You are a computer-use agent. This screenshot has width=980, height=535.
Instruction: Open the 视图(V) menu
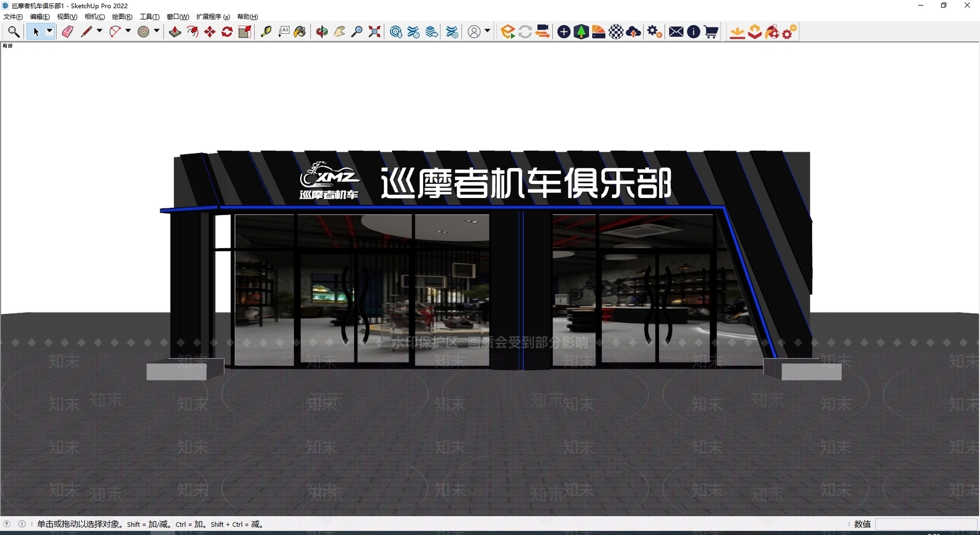[x=67, y=17]
